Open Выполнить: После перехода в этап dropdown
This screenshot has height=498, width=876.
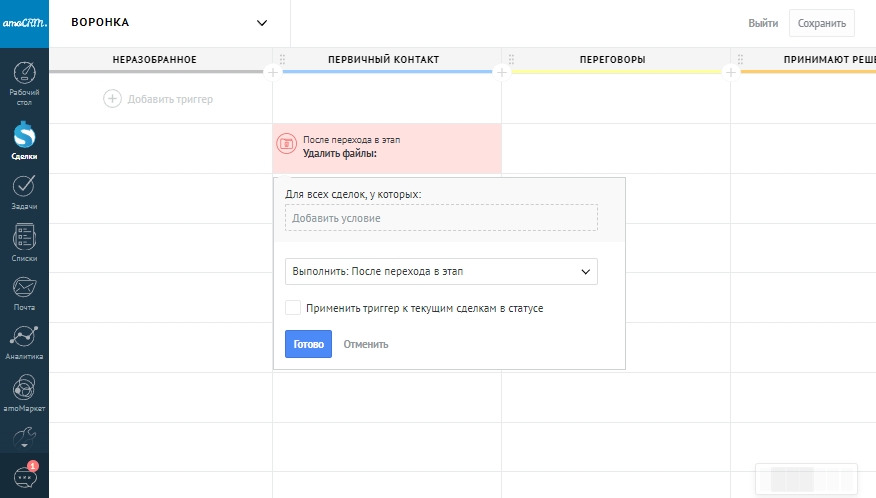tap(441, 271)
